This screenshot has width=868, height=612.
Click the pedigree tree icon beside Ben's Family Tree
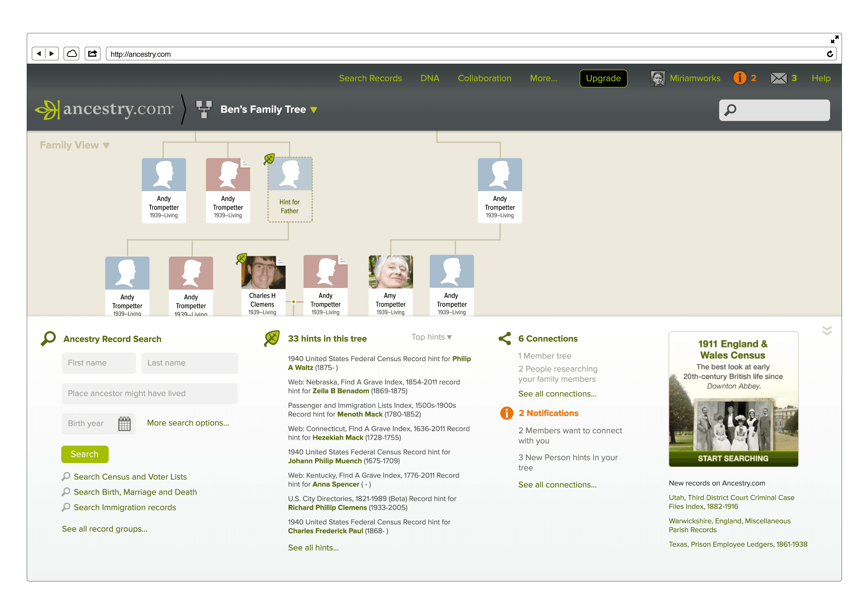[204, 109]
